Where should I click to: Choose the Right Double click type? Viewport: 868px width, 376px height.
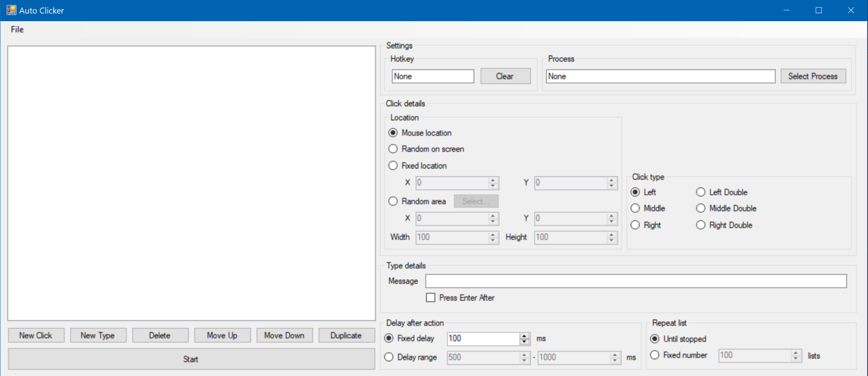click(x=701, y=225)
